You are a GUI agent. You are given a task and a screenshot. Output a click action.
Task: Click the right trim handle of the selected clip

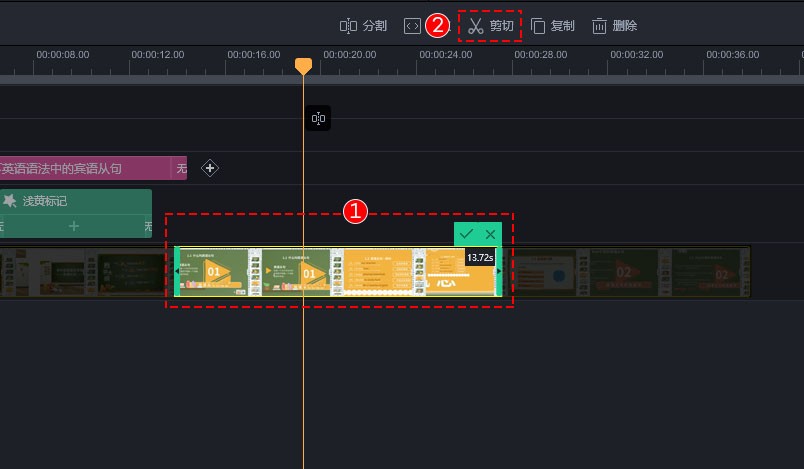tap(497, 271)
